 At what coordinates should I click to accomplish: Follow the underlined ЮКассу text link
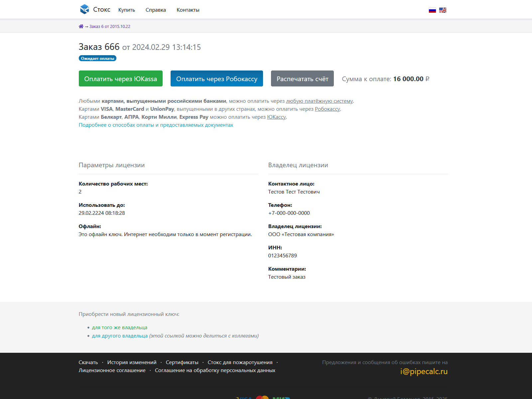coord(276,117)
